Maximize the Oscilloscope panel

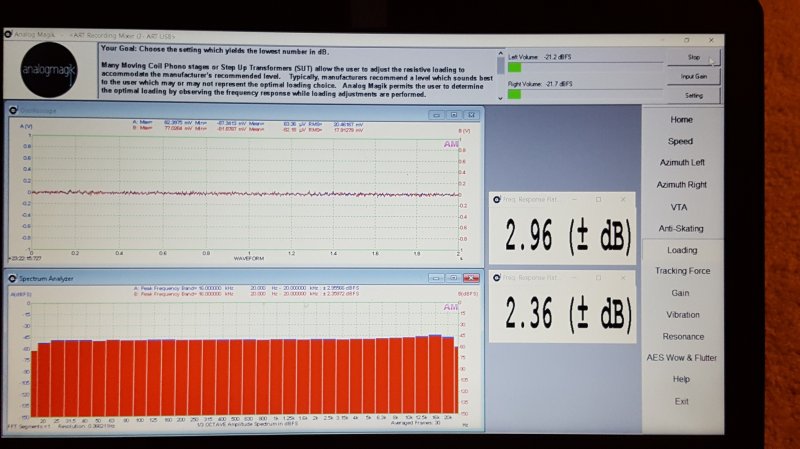[x=454, y=115]
